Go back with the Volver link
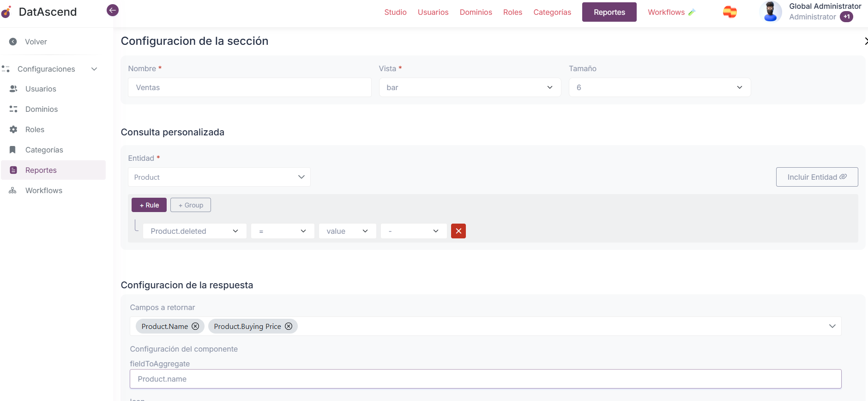Image resolution: width=868 pixels, height=401 pixels. 36,42
